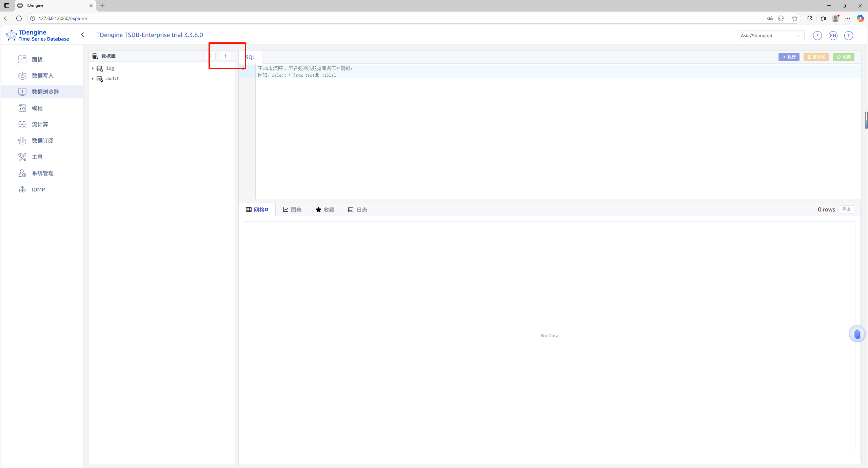868x468 pixels.
Task: Collapse the left sidebar with the arrow
Action: (83, 35)
